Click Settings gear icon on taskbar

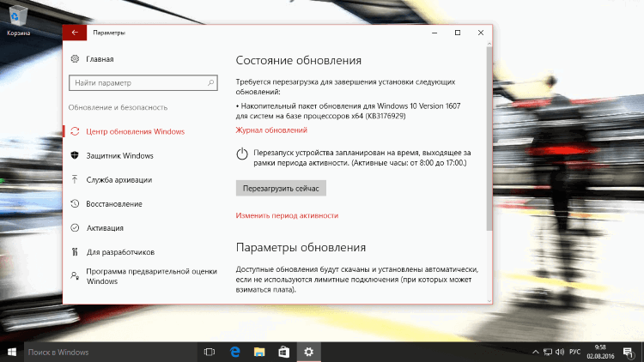pos(308,353)
